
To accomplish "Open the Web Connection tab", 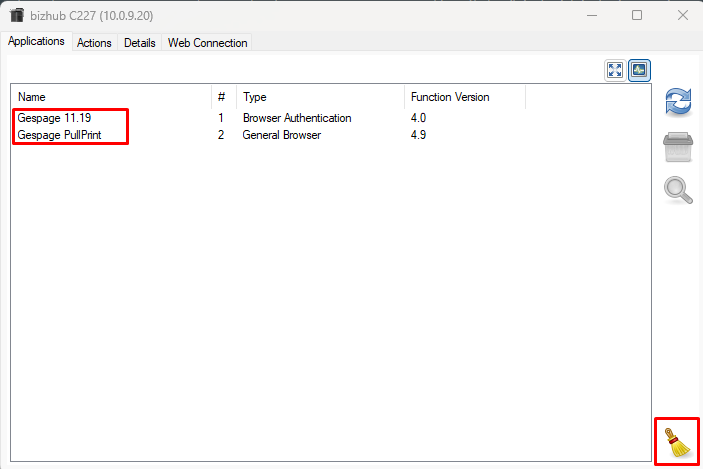I will (207, 43).
